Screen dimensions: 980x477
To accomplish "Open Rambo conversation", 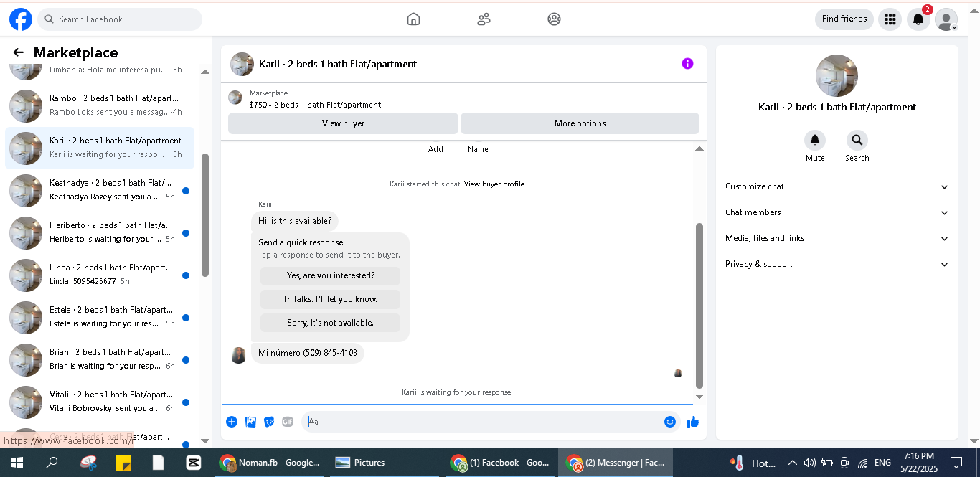I will [x=100, y=105].
